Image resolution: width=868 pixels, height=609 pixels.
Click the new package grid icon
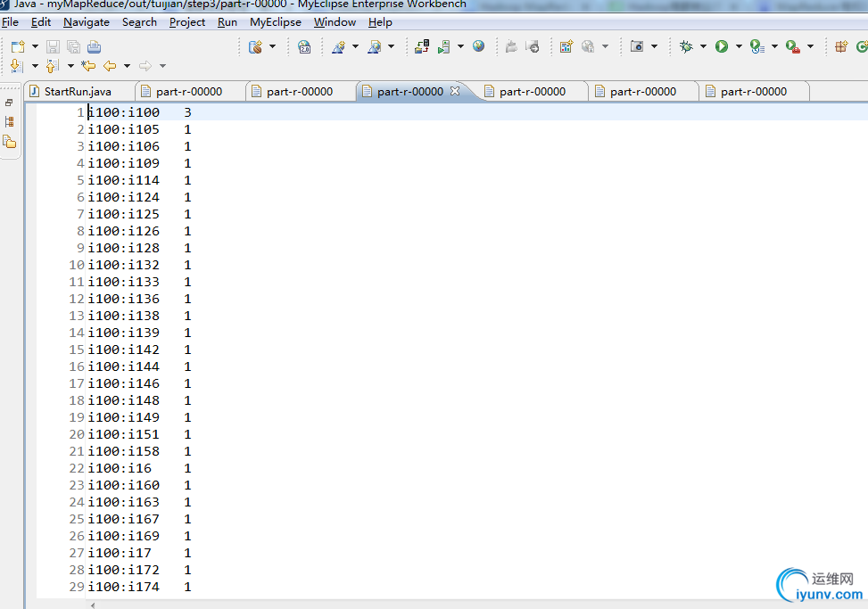tap(841, 46)
